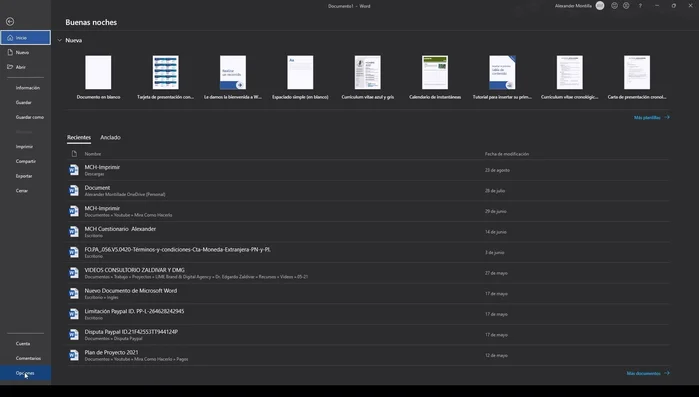The image size is (699, 397).
Task: Switch to the Recientes tab
Action: click(x=79, y=138)
